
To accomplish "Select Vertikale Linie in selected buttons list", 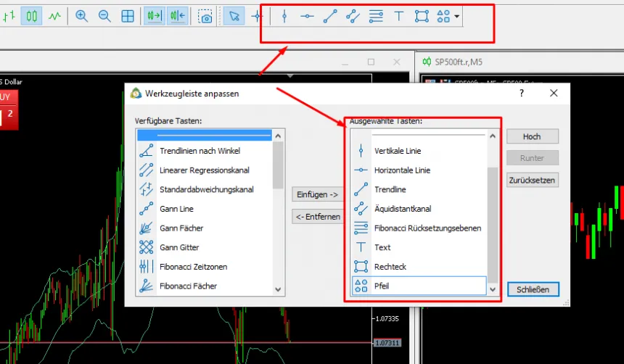I will [419, 151].
